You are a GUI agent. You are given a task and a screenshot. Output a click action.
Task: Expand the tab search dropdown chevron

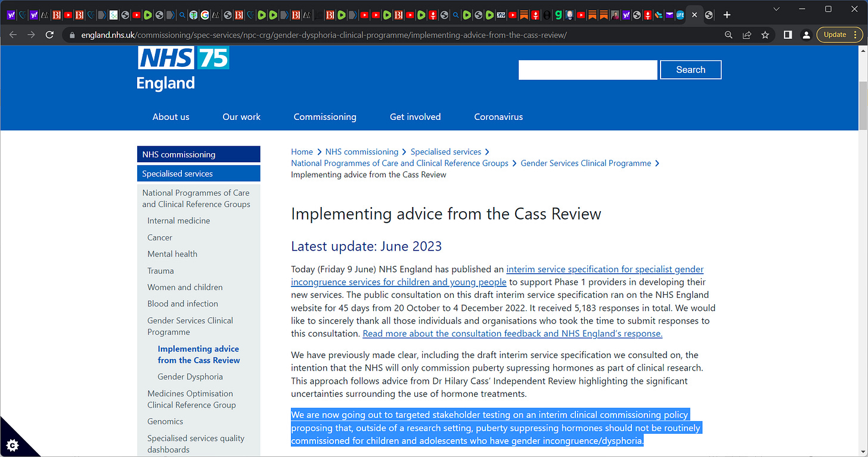pos(776,9)
